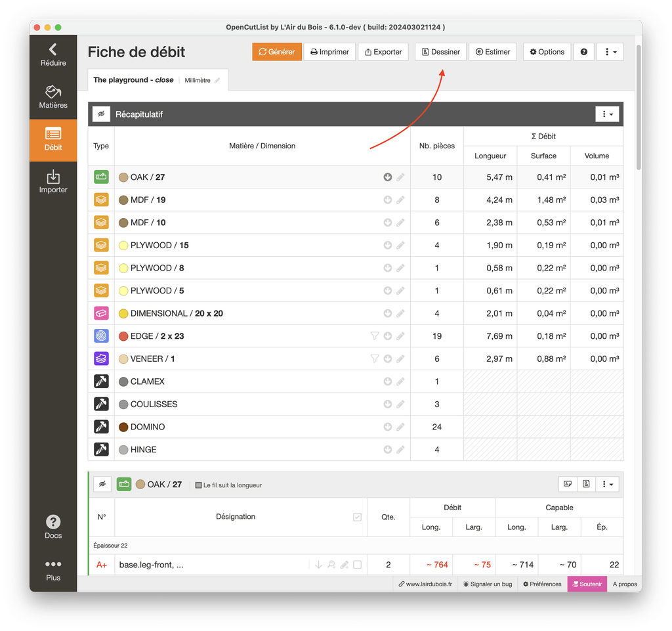Click the red EDGE color swatch

(123, 336)
